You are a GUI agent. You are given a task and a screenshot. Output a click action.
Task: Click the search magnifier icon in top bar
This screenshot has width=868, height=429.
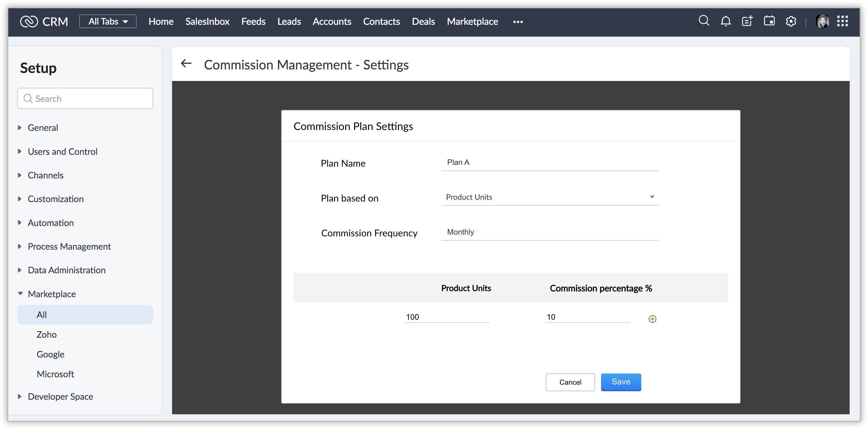704,21
